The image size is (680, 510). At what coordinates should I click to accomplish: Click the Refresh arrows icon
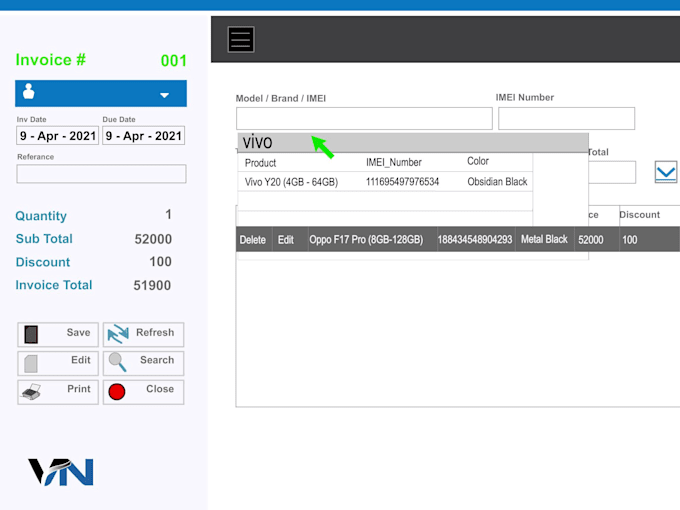coord(118,334)
